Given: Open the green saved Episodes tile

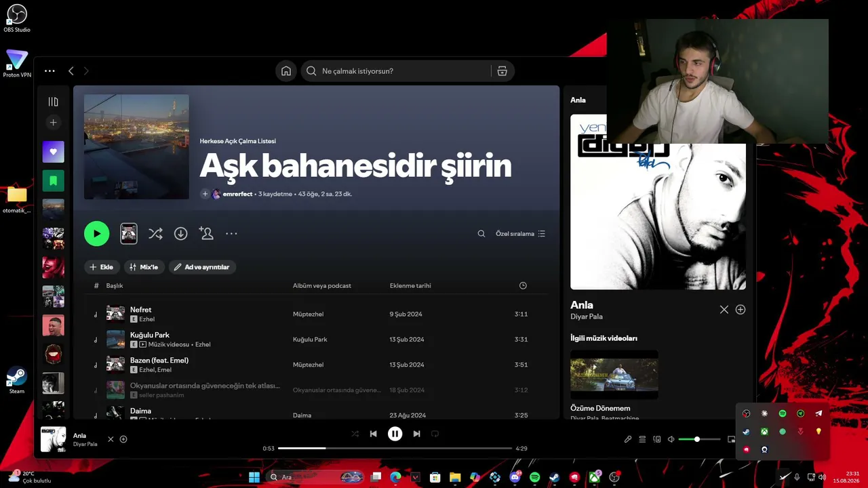Looking at the screenshot, I should (x=53, y=180).
